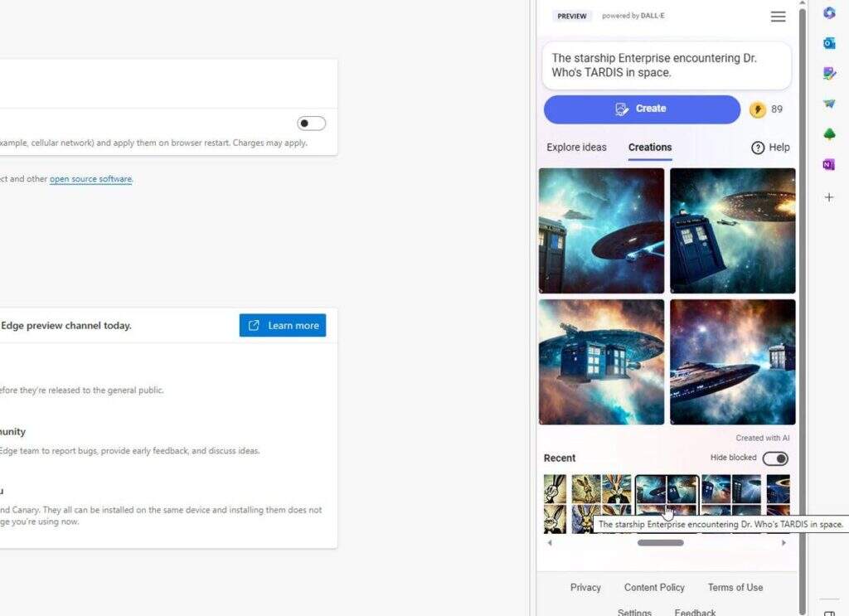This screenshot has width=849, height=616.
Task: Toggle the Hide blocked switch
Action: pyautogui.click(x=775, y=458)
